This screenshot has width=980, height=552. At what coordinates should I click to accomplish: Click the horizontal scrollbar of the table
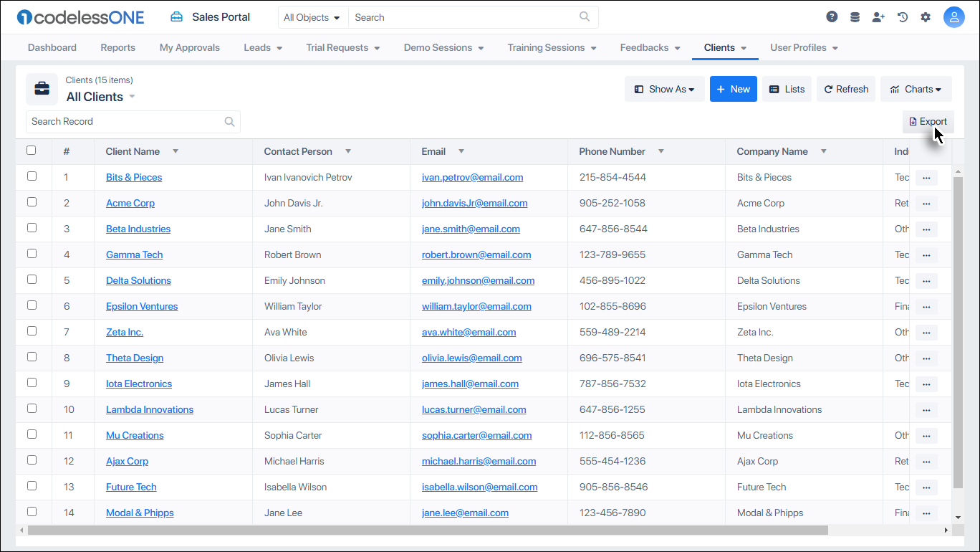428,530
